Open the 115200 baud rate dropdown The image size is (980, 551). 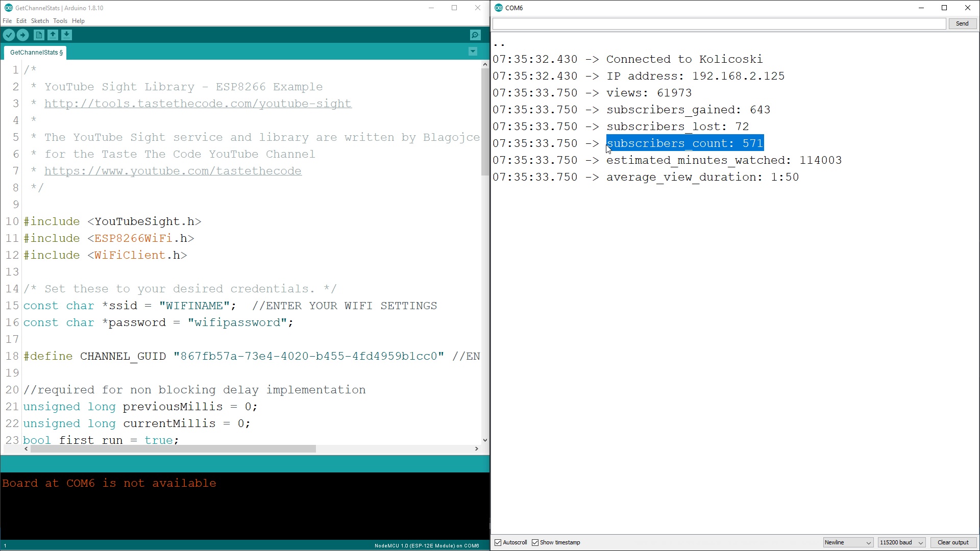(901, 542)
